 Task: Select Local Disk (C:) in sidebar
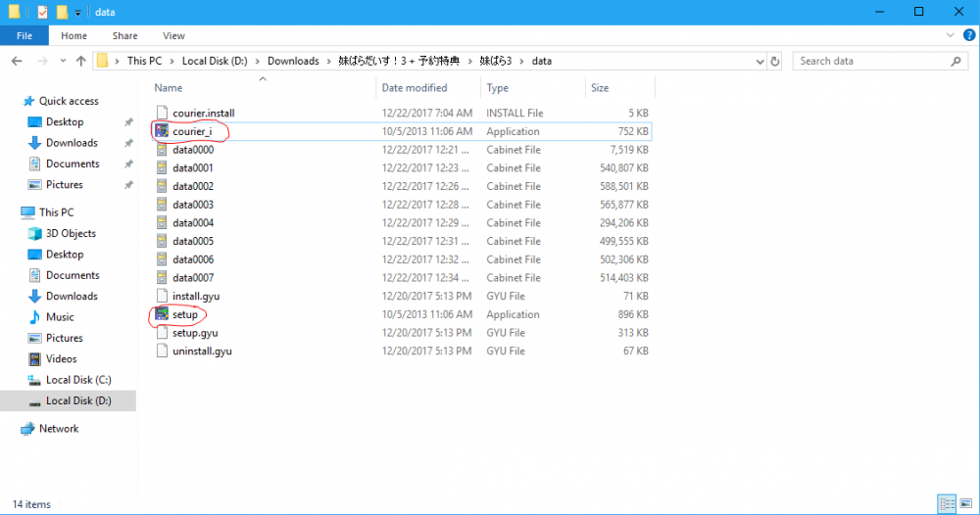[76, 380]
